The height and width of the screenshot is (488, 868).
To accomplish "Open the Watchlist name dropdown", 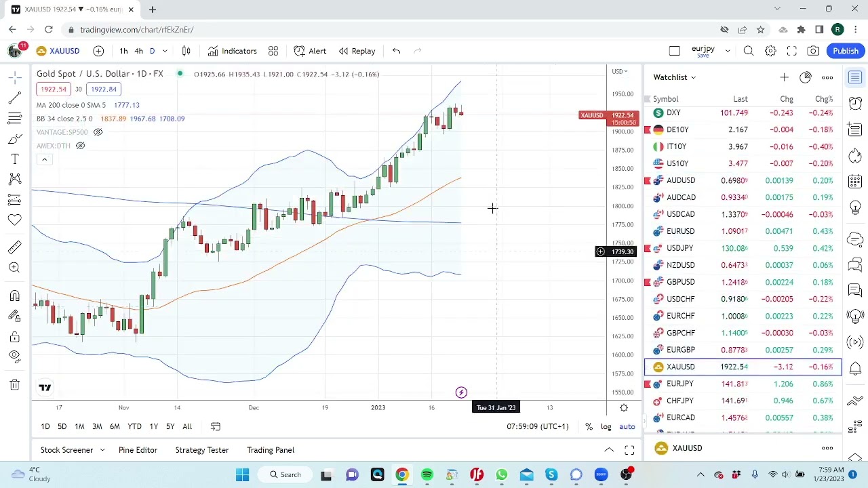I will click(674, 77).
